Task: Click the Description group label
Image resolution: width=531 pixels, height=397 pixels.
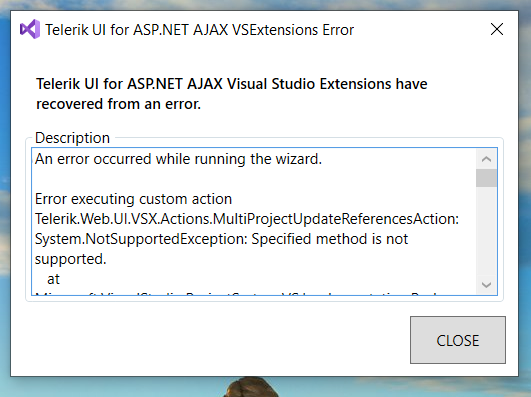Action: point(72,138)
